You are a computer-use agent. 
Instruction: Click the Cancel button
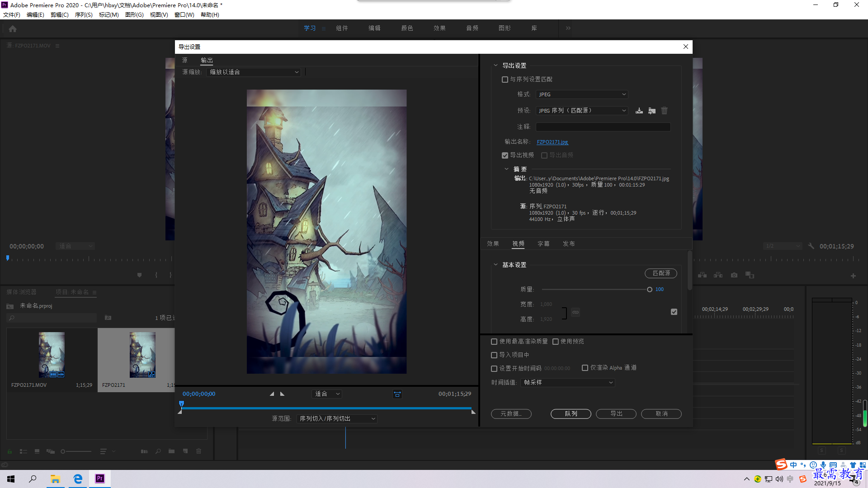click(x=661, y=414)
